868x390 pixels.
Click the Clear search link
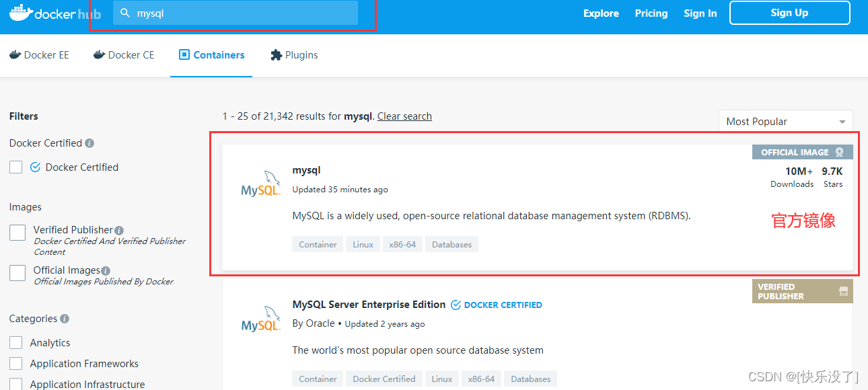click(x=404, y=116)
